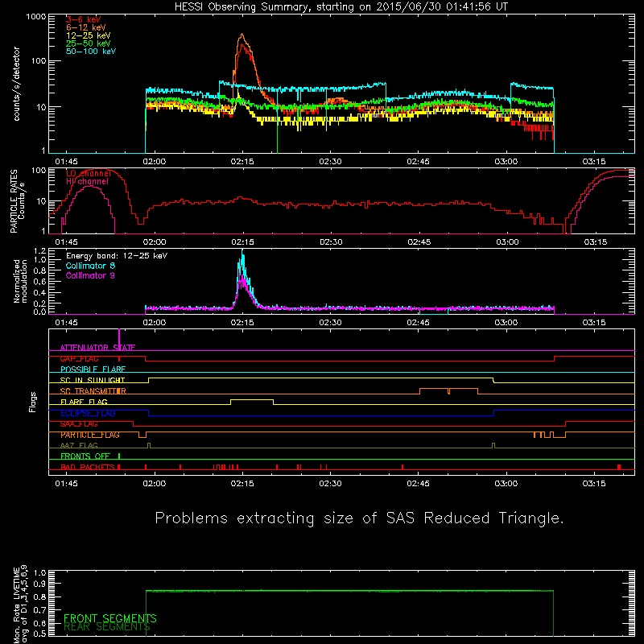Select the cyan 50-100 keV legend label
Viewport: 644px width, 644px height.
(91, 52)
